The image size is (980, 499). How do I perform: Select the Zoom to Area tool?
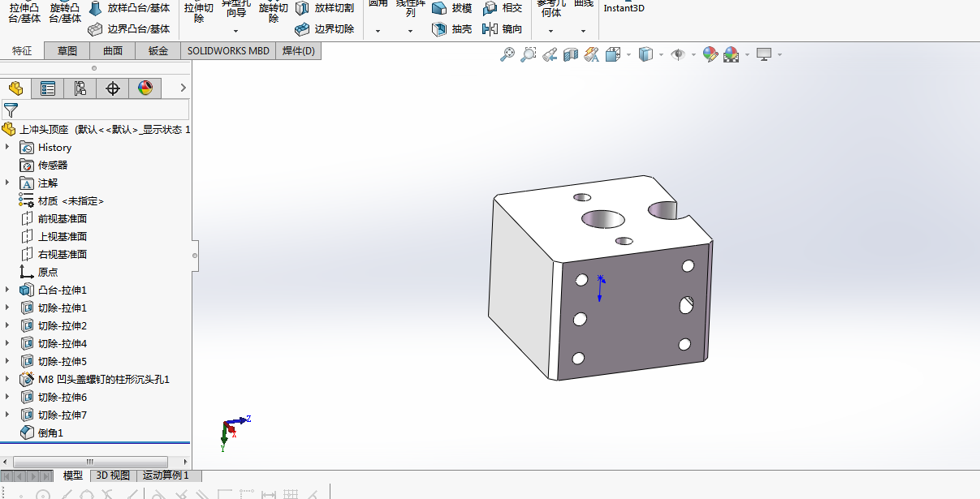[528, 54]
